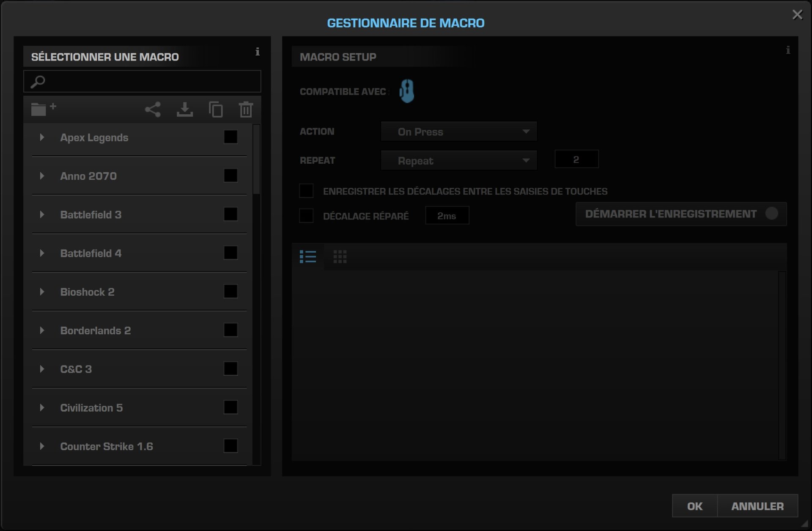Click the repeat count field showing 2

[576, 160]
